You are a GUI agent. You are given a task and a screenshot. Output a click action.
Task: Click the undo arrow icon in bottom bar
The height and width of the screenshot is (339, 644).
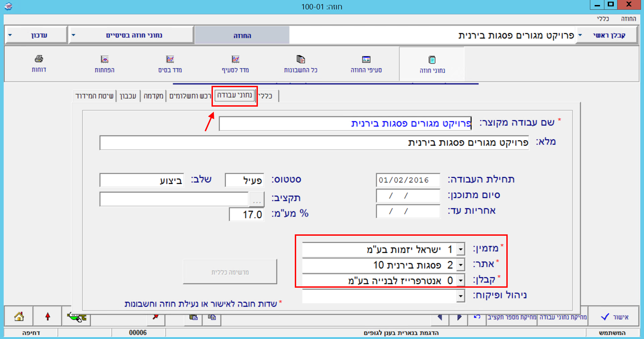point(477,317)
